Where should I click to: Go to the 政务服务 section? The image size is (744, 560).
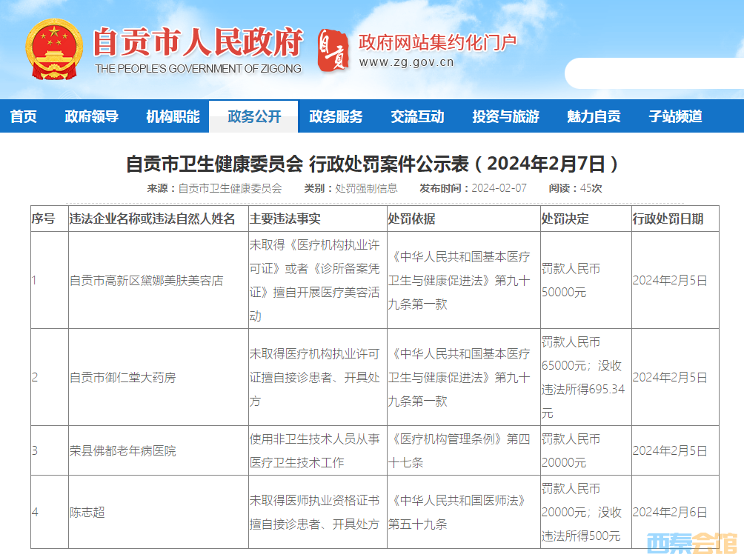pyautogui.click(x=336, y=116)
